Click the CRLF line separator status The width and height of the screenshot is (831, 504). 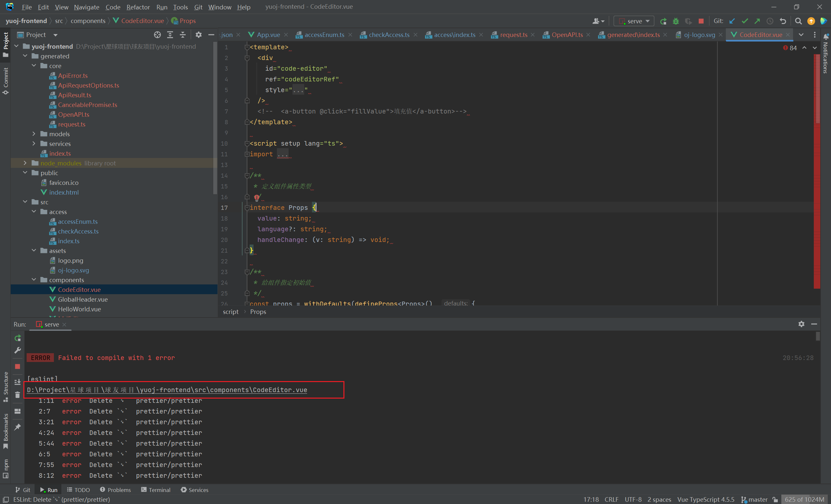click(612, 499)
